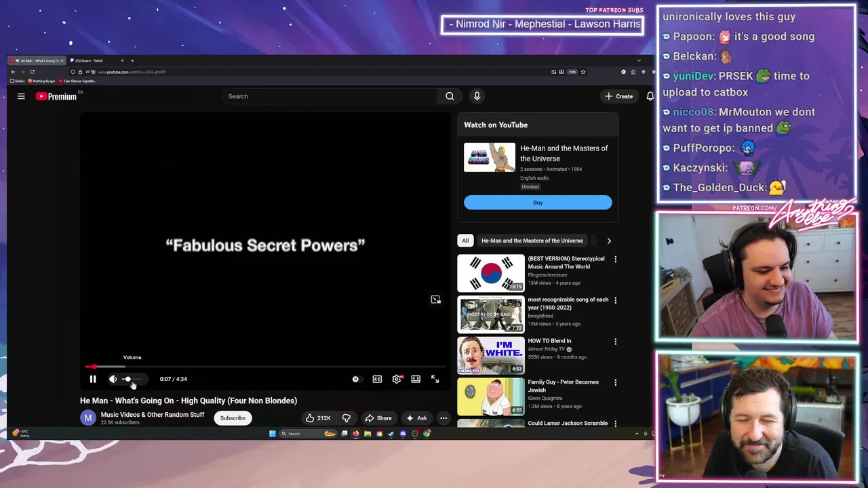Image resolution: width=868 pixels, height=488 pixels.
Task: Go back in browser
Action: coord(13,72)
